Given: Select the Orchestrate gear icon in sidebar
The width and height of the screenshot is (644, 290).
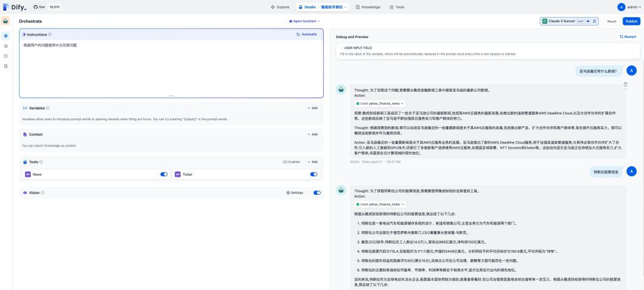Looking at the screenshot, I should click(6, 36).
